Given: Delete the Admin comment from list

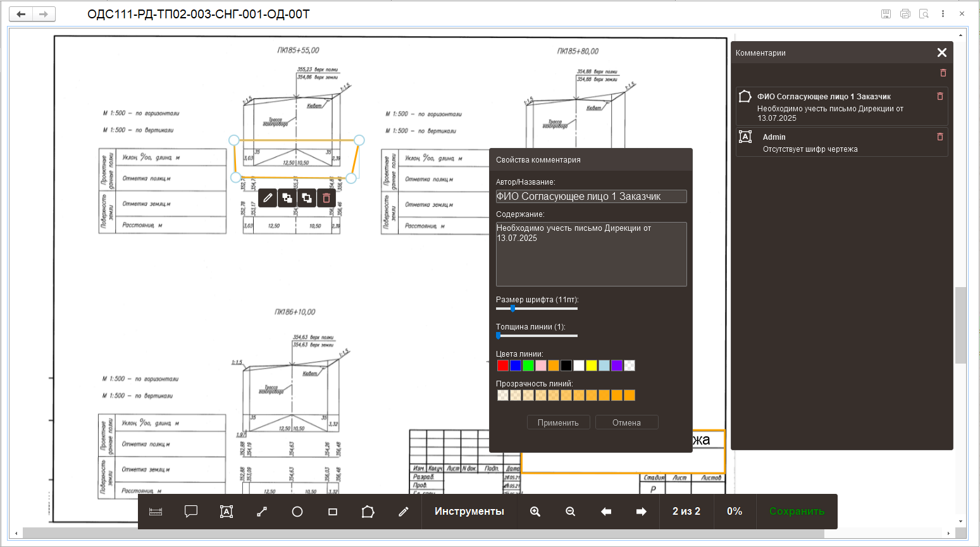Looking at the screenshot, I should [x=940, y=137].
